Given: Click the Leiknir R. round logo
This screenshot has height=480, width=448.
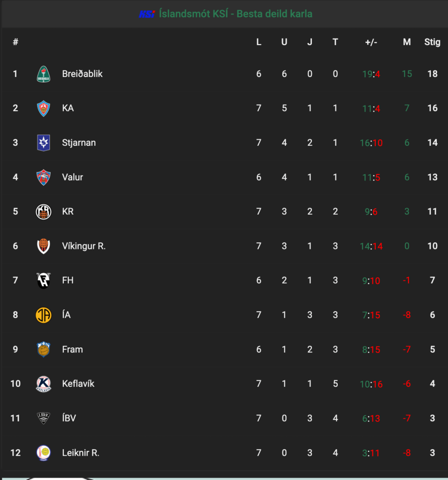Looking at the screenshot, I should (x=44, y=453).
